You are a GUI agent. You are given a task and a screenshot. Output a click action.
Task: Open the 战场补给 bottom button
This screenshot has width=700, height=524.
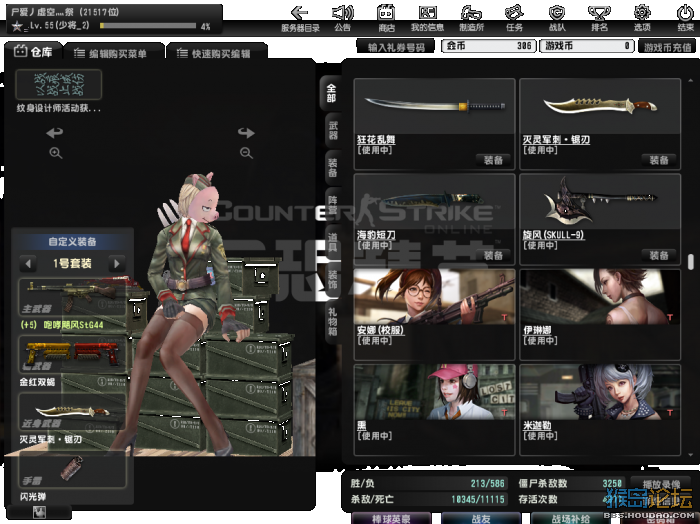(571, 518)
